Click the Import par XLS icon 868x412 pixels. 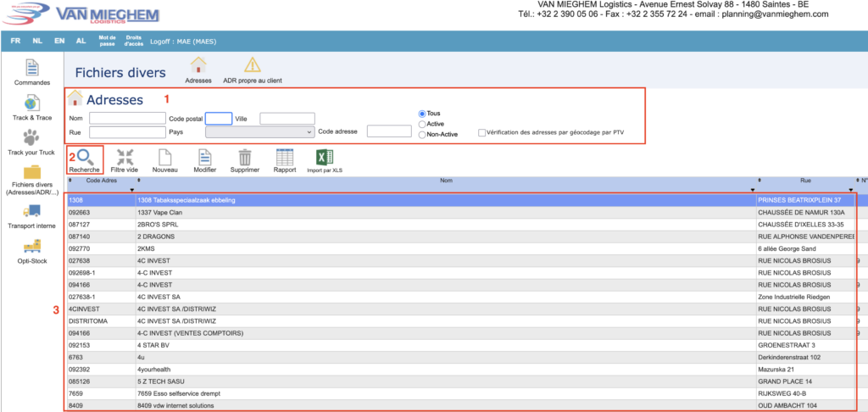click(x=325, y=158)
